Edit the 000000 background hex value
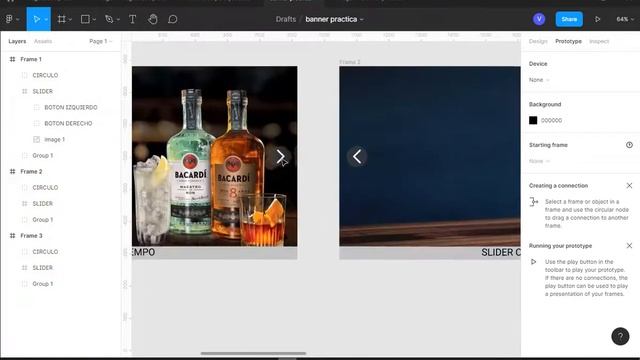This screenshot has width=640, height=360. 551,120
